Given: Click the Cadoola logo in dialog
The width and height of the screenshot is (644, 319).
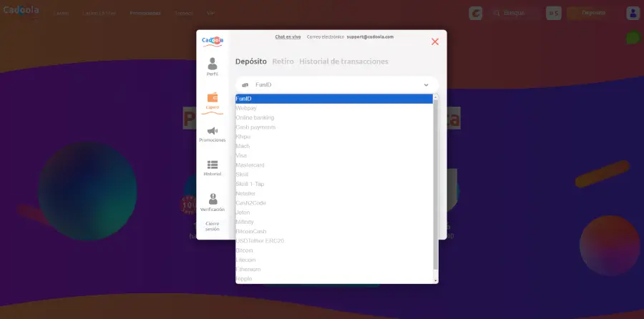Looking at the screenshot, I should coord(213,41).
